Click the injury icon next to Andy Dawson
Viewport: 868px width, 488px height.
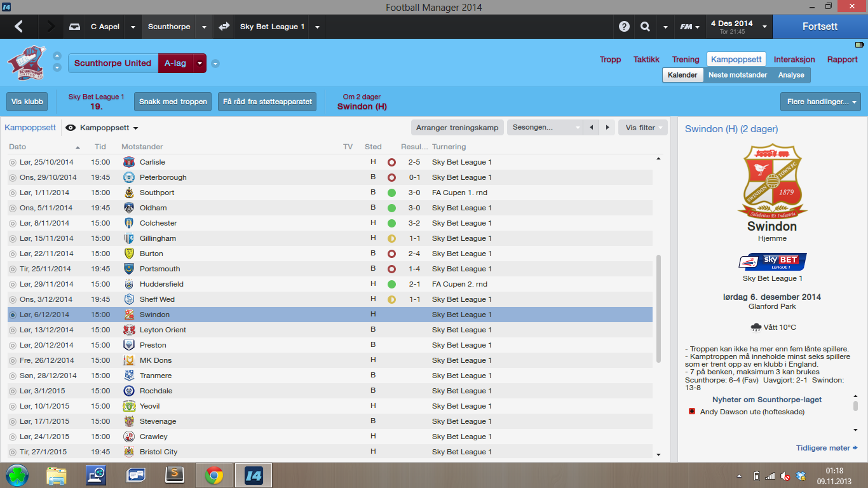[692, 412]
